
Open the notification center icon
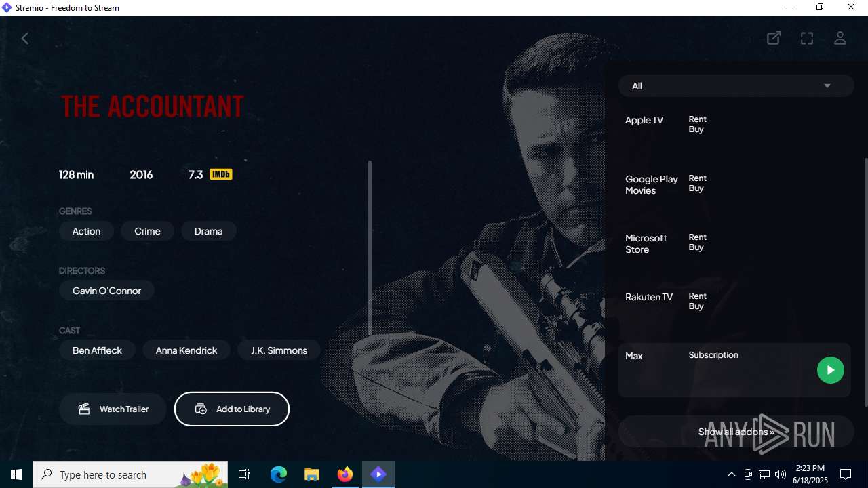pyautogui.click(x=846, y=474)
